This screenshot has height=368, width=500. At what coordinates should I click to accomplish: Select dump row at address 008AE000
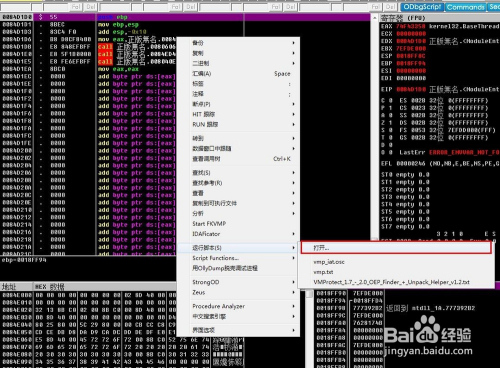click(88, 295)
